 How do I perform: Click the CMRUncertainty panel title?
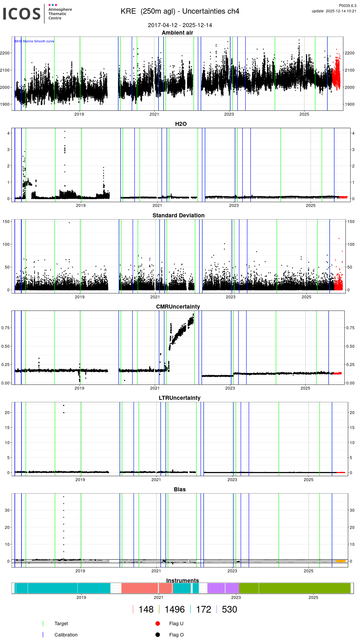point(178,307)
